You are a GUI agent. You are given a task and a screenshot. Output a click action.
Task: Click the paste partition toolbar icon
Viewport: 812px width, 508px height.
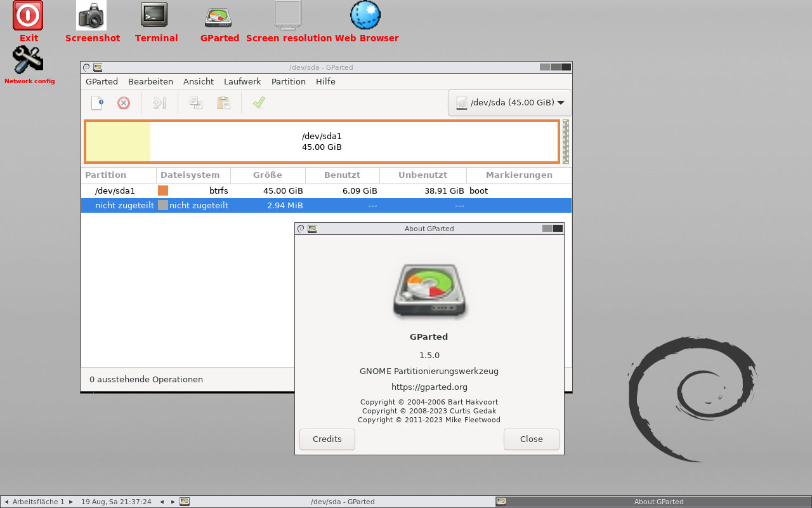(223, 103)
